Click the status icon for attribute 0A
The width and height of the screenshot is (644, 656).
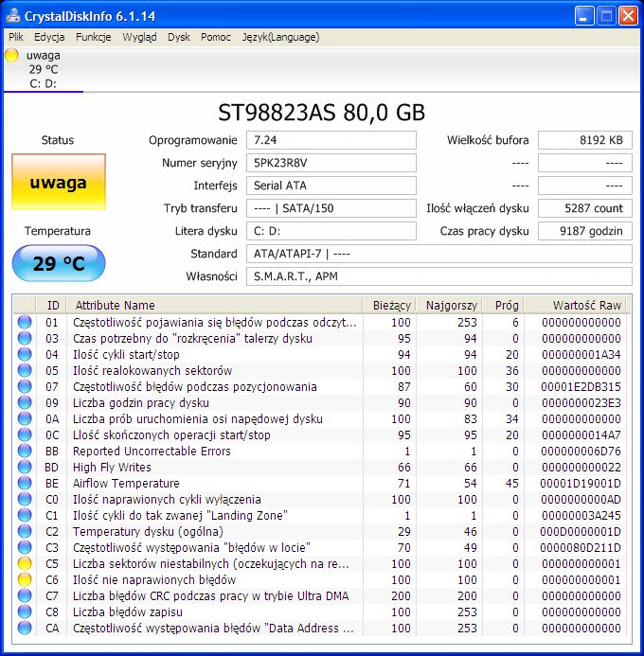pos(25,418)
